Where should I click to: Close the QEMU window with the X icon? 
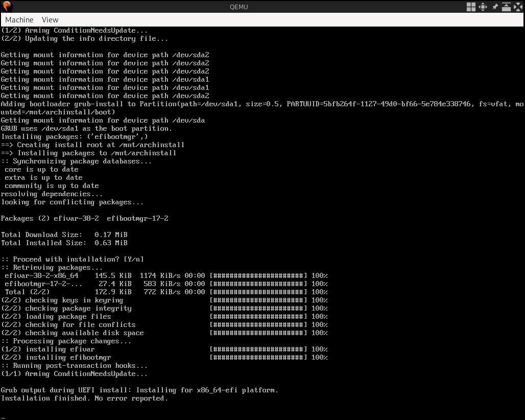click(x=518, y=7)
